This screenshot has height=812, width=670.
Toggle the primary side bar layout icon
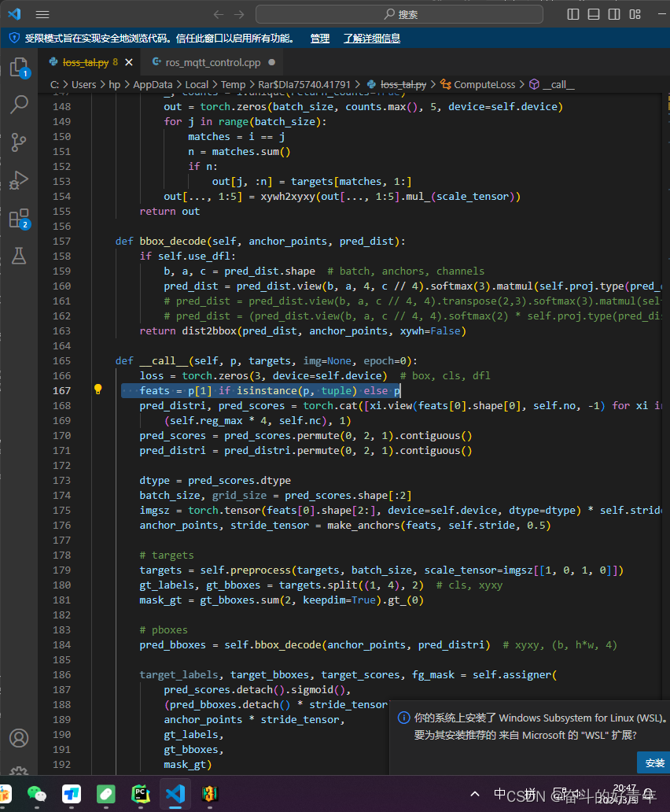(x=573, y=14)
